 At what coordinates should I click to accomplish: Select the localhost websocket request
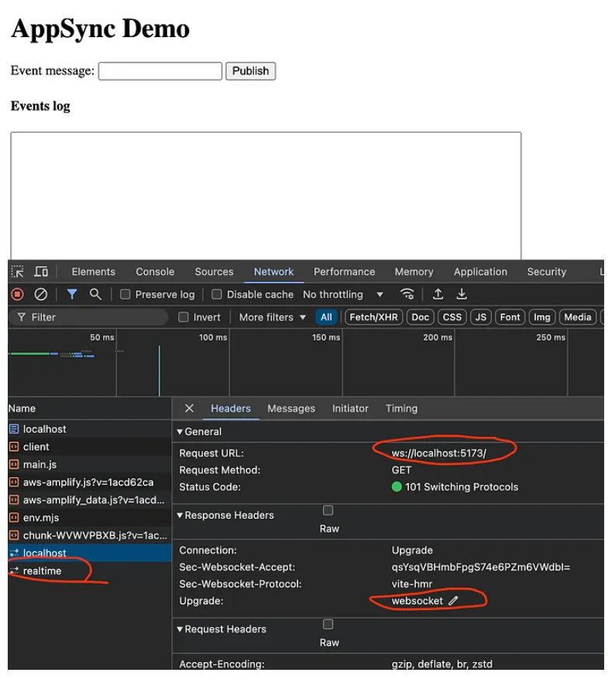(89, 553)
